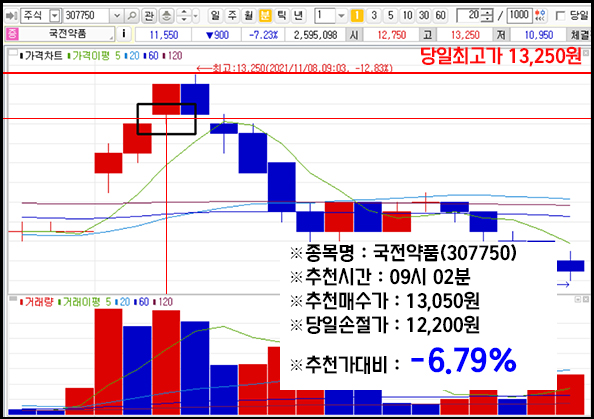Tick the 당일 checkbox

click(x=560, y=16)
